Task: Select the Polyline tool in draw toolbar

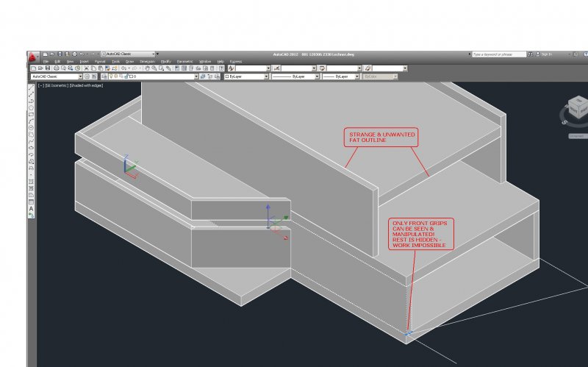Action: [x=31, y=101]
